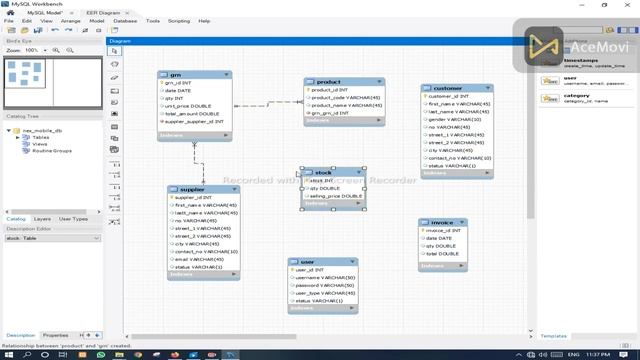Select 1:n non-identifying relationship tool
The width and height of the screenshot is (640, 360).
pyautogui.click(x=115, y=175)
